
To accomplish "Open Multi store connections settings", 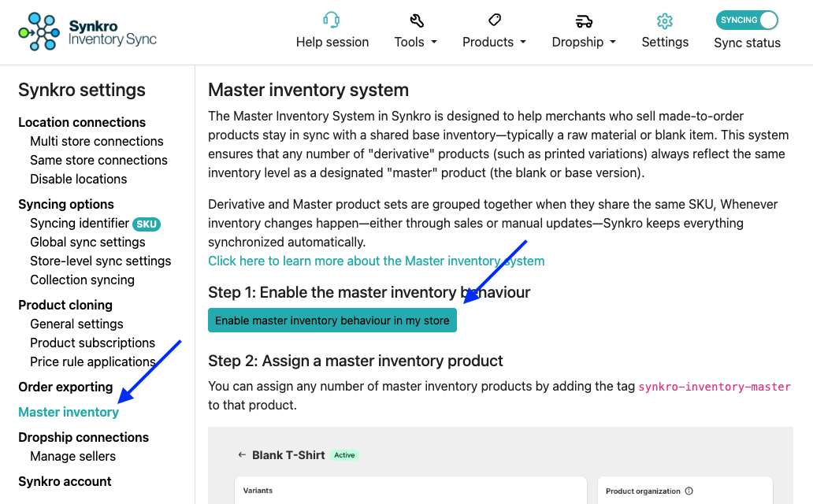I will 96,141.
